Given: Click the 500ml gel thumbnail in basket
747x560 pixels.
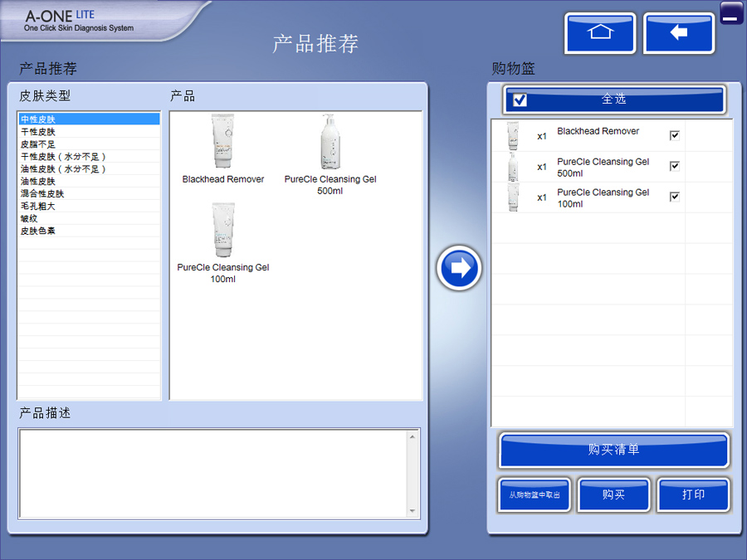Looking at the screenshot, I should [x=513, y=167].
